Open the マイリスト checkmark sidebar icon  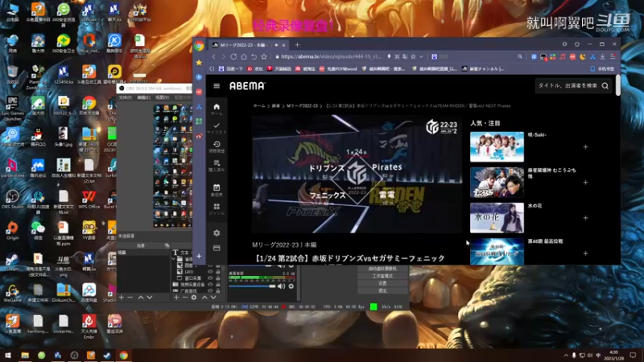217,125
